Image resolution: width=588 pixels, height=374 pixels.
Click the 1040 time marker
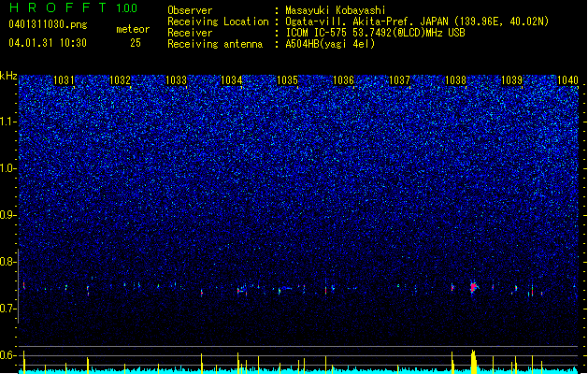[x=567, y=80]
